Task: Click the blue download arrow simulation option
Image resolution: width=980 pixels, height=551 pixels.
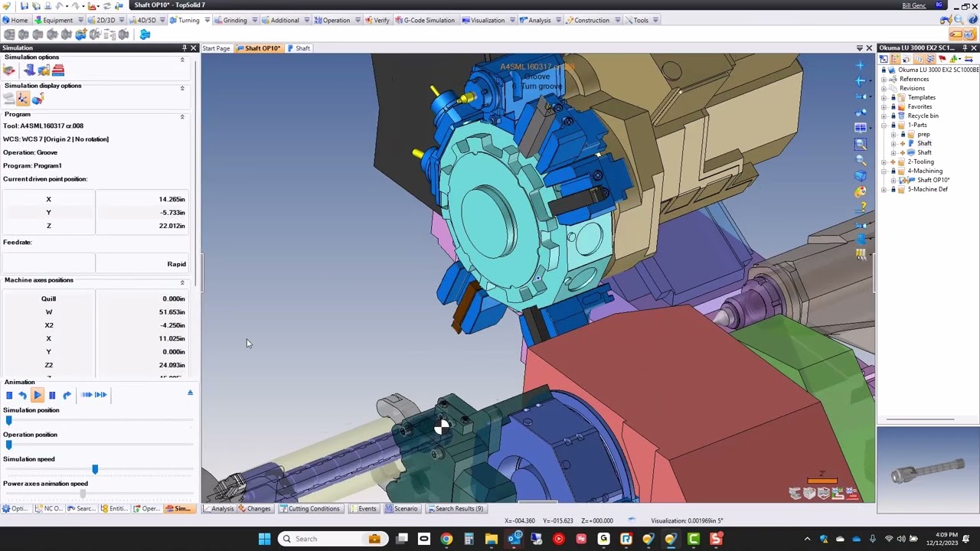Action: (29, 70)
